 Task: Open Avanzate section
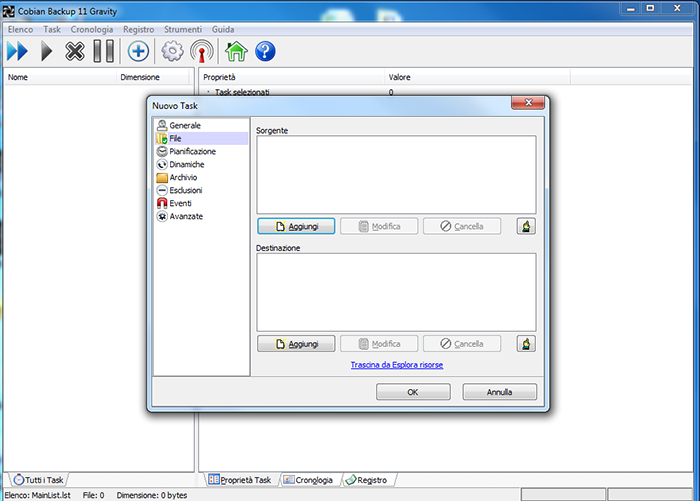[201, 216]
